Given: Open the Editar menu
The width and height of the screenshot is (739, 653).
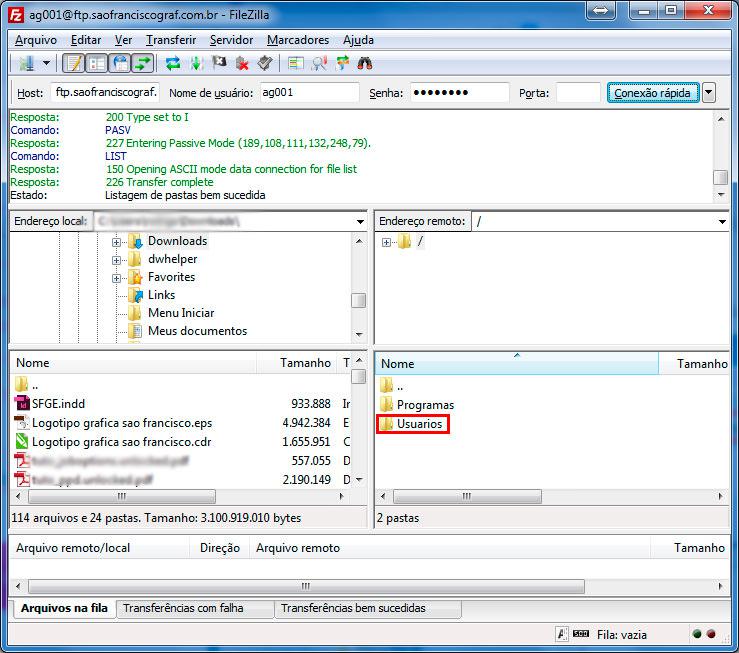Looking at the screenshot, I should pos(86,40).
